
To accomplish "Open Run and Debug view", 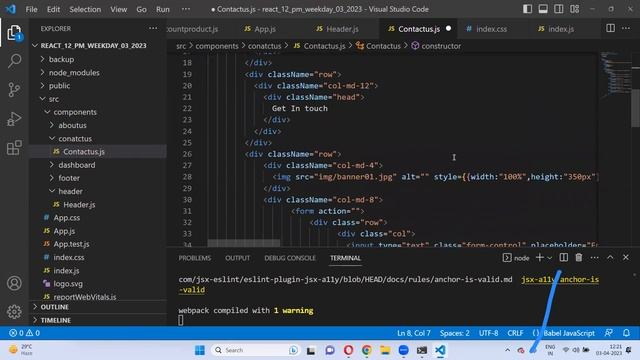I will pyautogui.click(x=14, y=119).
